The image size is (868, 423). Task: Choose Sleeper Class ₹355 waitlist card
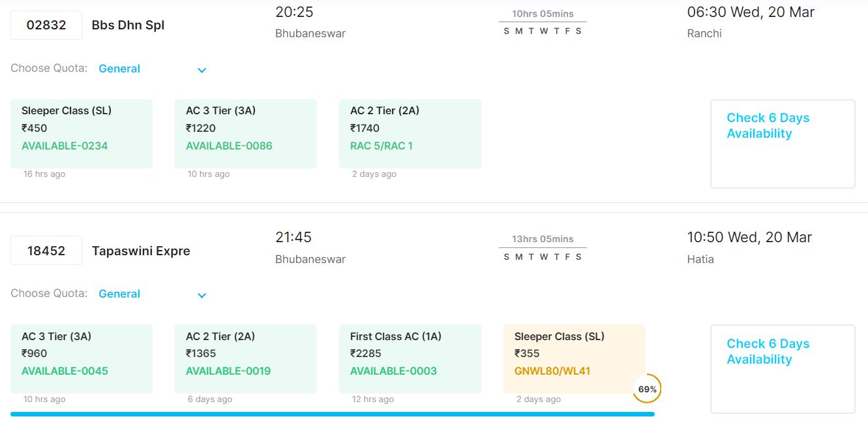pyautogui.click(x=574, y=358)
